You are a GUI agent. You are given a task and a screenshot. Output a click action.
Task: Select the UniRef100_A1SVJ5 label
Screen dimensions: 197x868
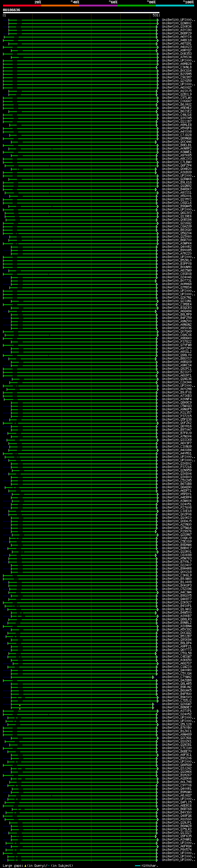177,91
